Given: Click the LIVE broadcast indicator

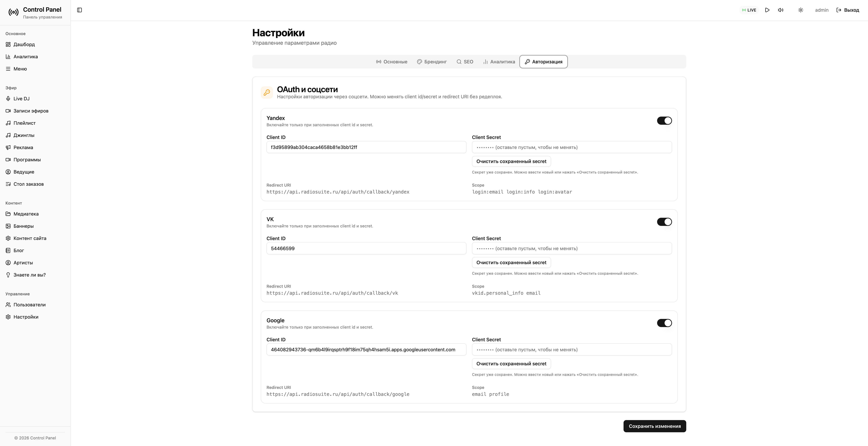Looking at the screenshot, I should [749, 10].
